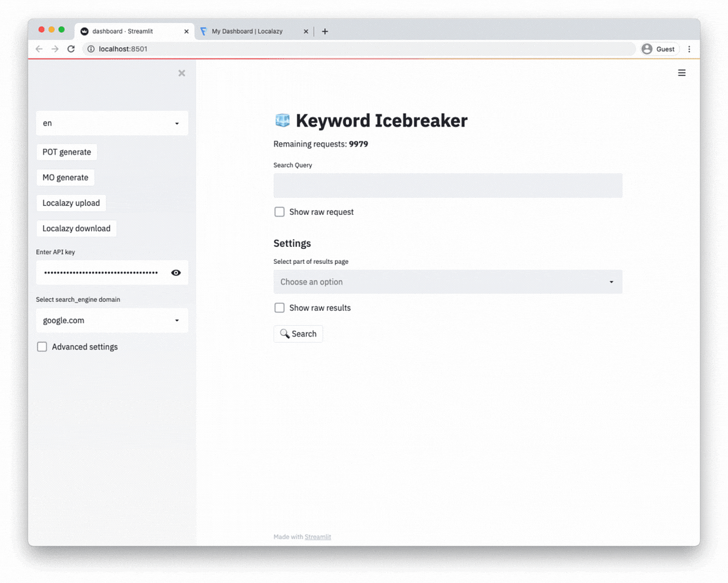Viewport: 728px width, 583px height.
Task: Open a new browser tab with the plus
Action: coord(325,31)
